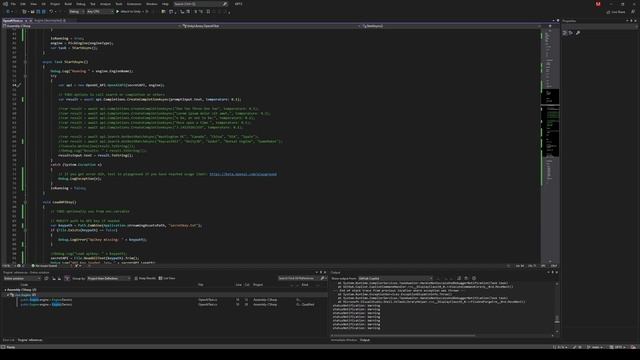Collapse the StartAsync method outline
This screenshot has width=640, height=360.
click(25, 62)
